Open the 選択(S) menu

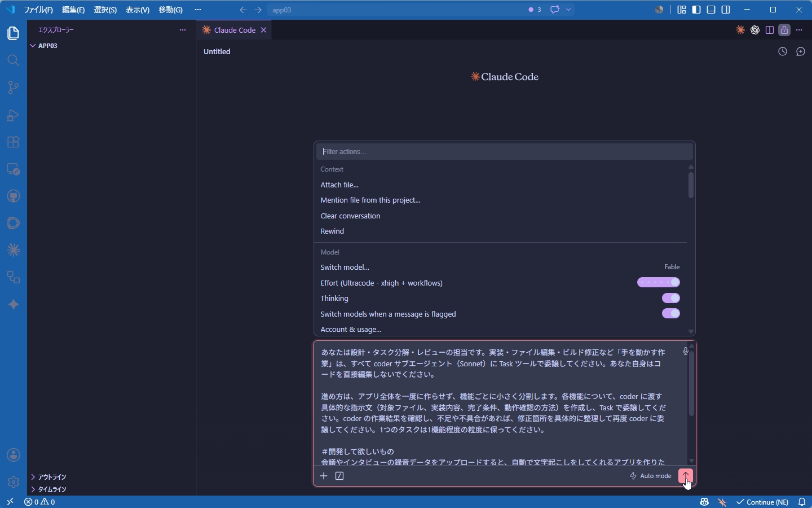[105, 10]
